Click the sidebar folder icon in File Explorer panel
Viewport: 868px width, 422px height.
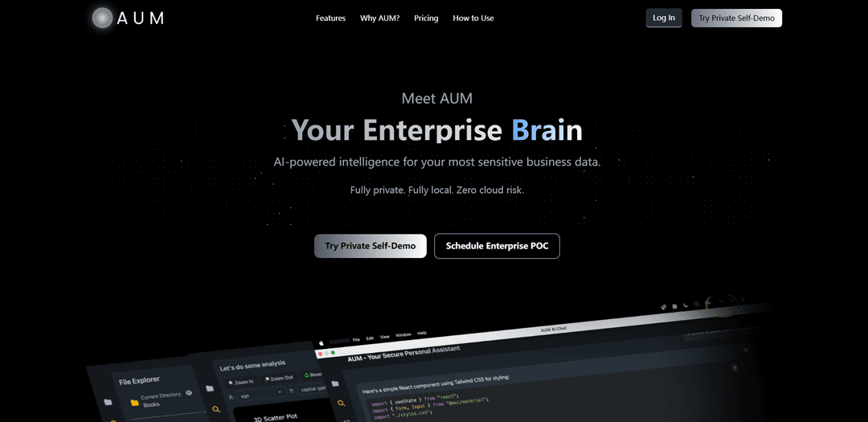point(108,402)
